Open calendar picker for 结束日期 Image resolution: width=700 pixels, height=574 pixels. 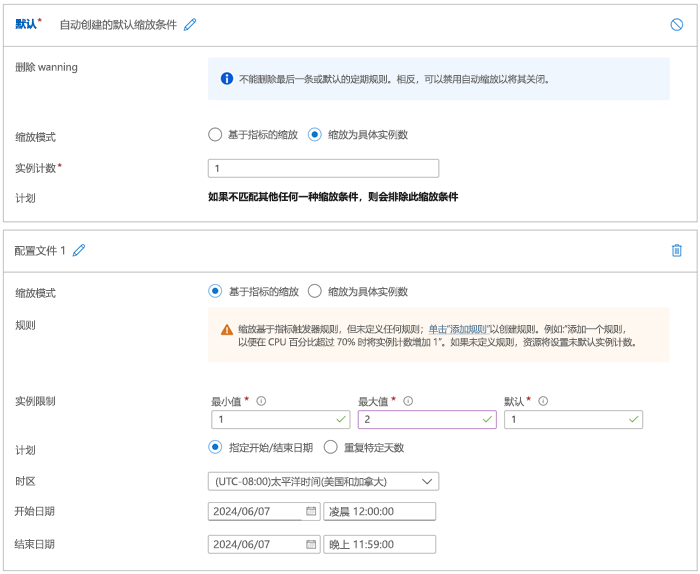311,544
